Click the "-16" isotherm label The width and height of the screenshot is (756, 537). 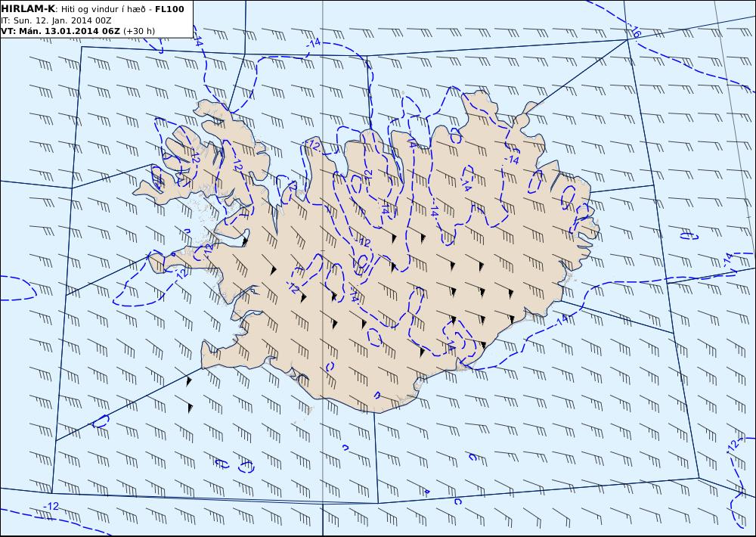pyautogui.click(x=636, y=32)
